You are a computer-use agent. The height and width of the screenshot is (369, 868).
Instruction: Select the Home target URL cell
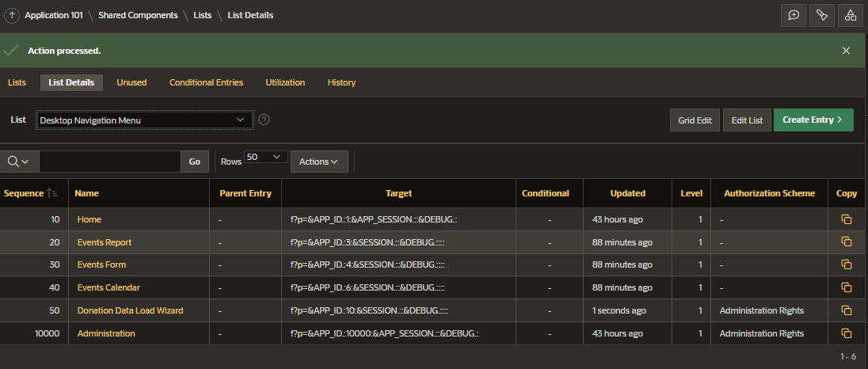click(x=398, y=219)
